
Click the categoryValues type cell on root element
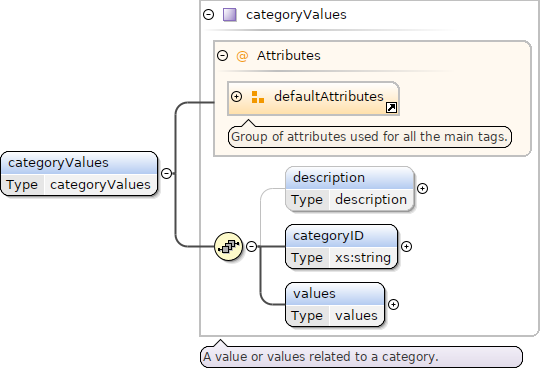(100, 185)
